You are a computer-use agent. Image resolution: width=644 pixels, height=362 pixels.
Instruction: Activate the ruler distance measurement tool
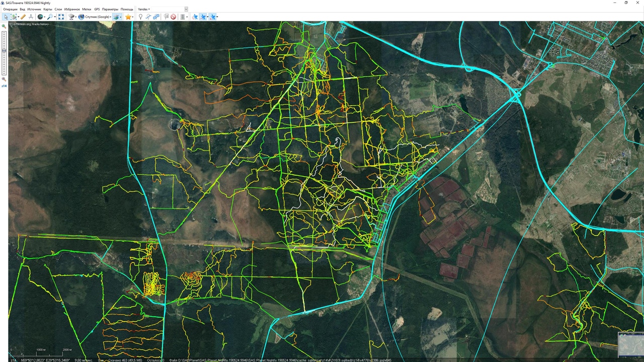click(23, 17)
